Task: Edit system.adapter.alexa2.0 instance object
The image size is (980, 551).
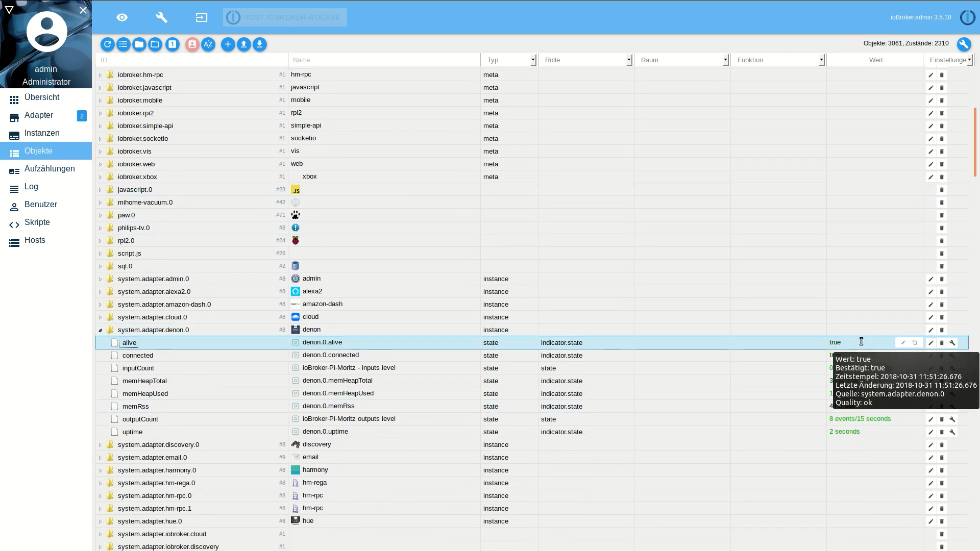Action: (x=930, y=292)
